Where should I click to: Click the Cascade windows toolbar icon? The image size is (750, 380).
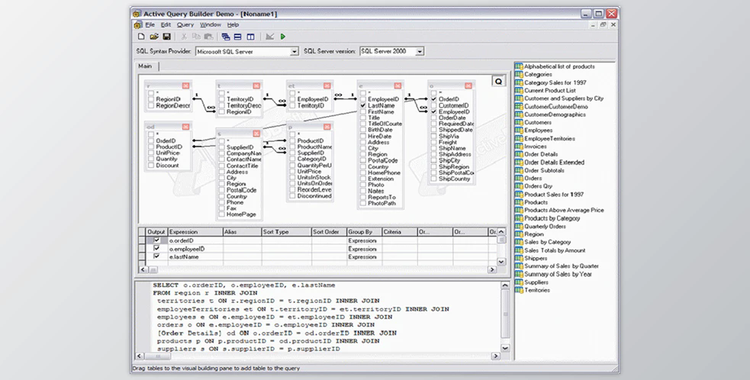226,36
